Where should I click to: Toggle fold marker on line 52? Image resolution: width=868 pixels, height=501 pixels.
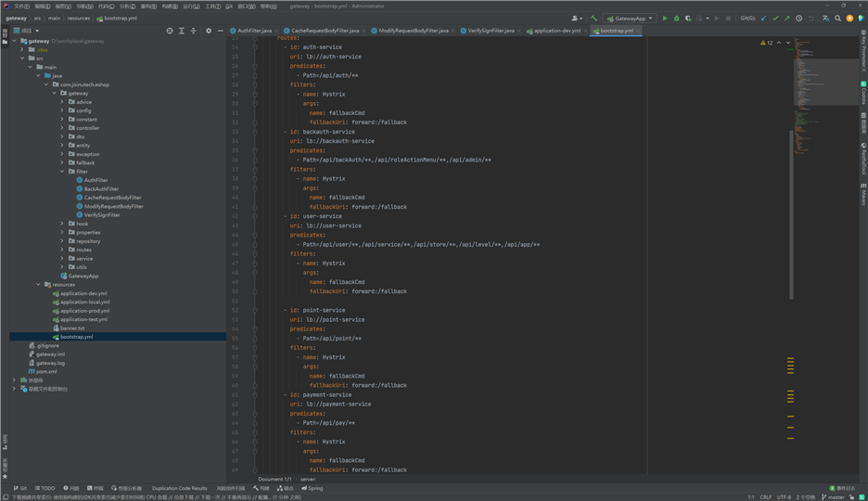pyautogui.click(x=255, y=310)
